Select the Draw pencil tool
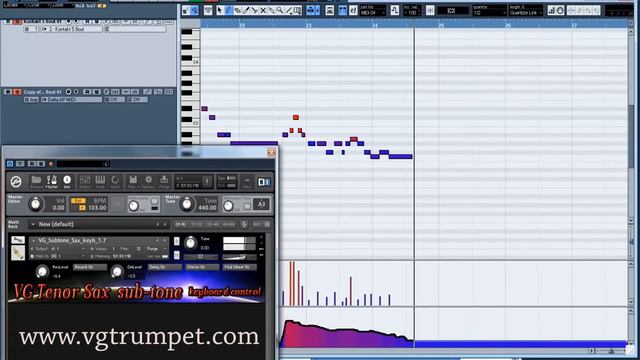This screenshot has height=360, width=640. coord(229,10)
